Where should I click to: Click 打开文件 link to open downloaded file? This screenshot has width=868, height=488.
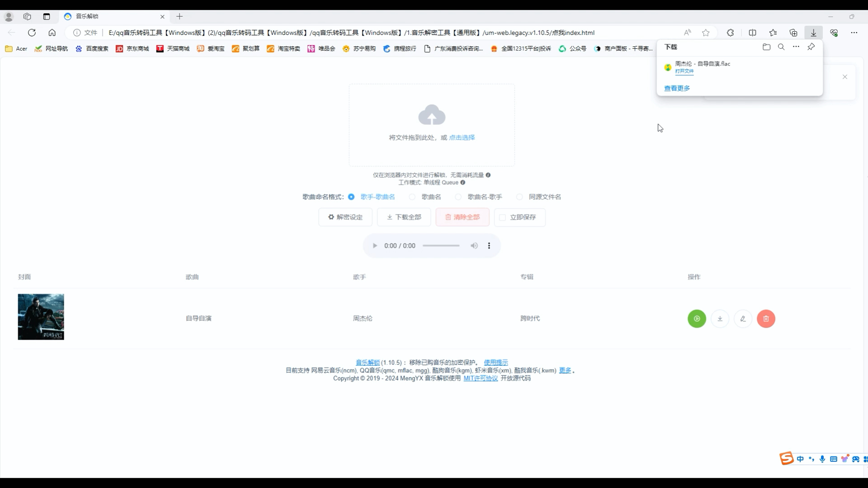coord(684,71)
